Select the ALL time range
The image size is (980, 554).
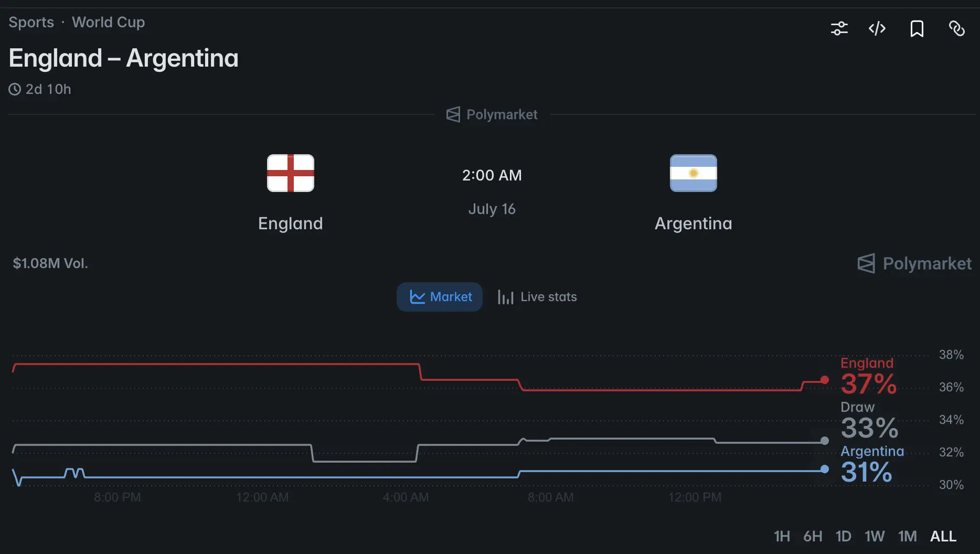943,536
